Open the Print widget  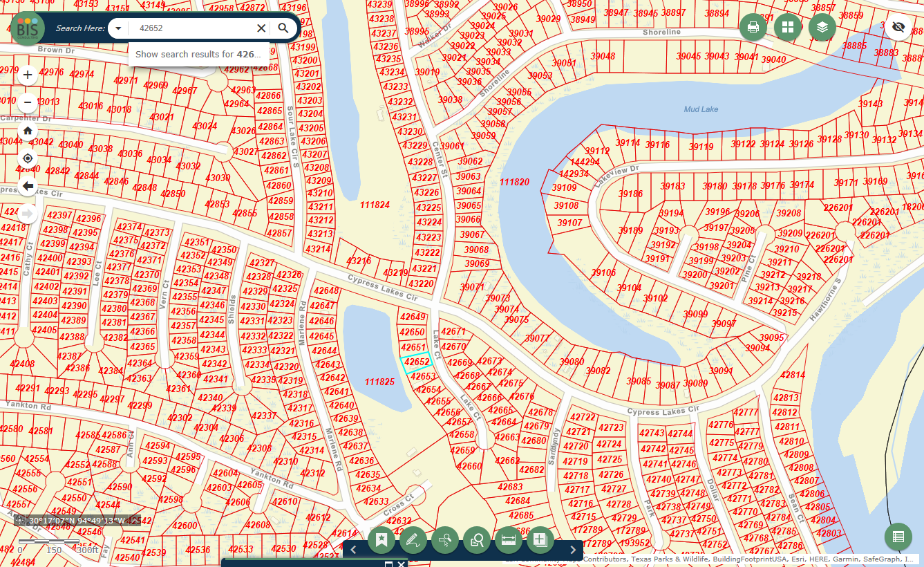coord(753,28)
